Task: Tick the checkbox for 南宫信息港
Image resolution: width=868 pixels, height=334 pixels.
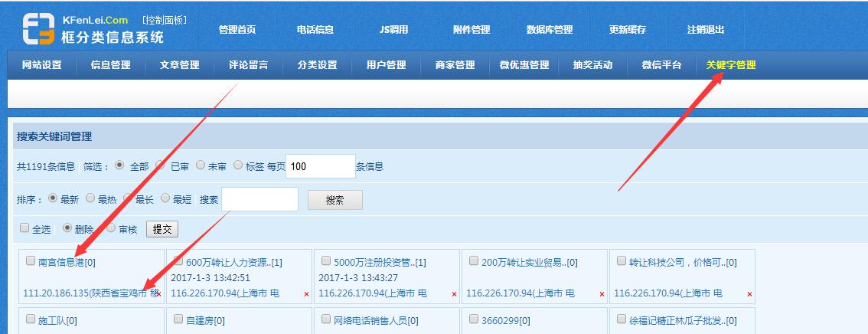Action: click(x=31, y=261)
